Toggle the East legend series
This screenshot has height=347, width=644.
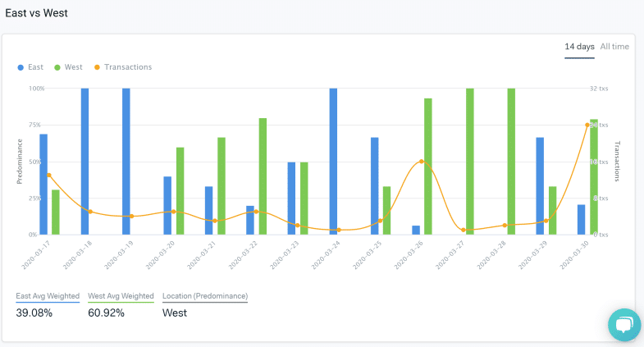pyautogui.click(x=35, y=67)
